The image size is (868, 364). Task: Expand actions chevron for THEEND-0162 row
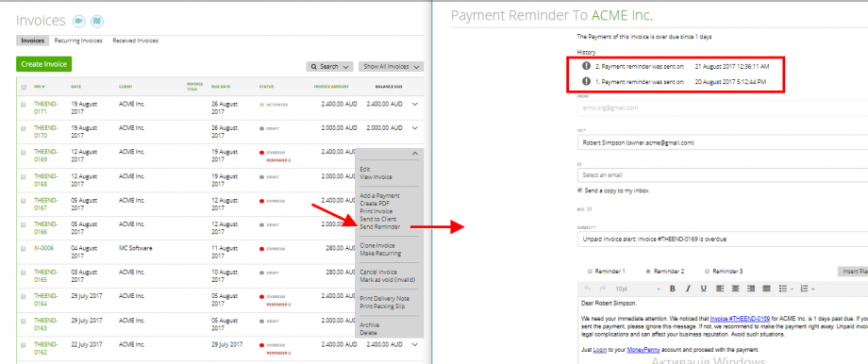(x=415, y=344)
